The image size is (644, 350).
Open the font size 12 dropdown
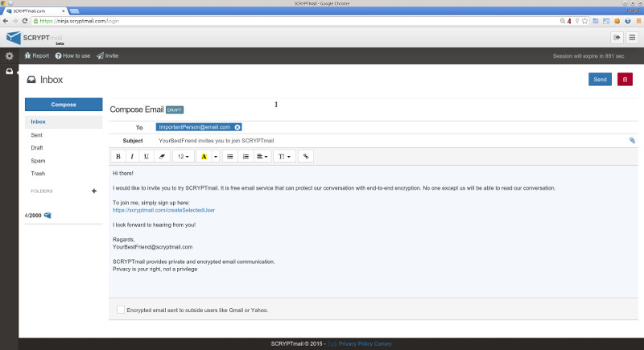[x=184, y=156]
